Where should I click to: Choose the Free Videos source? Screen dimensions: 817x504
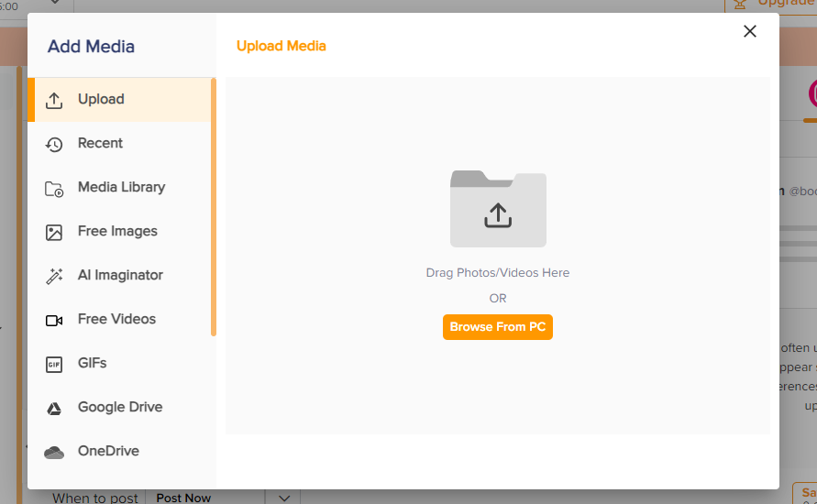click(x=120, y=319)
